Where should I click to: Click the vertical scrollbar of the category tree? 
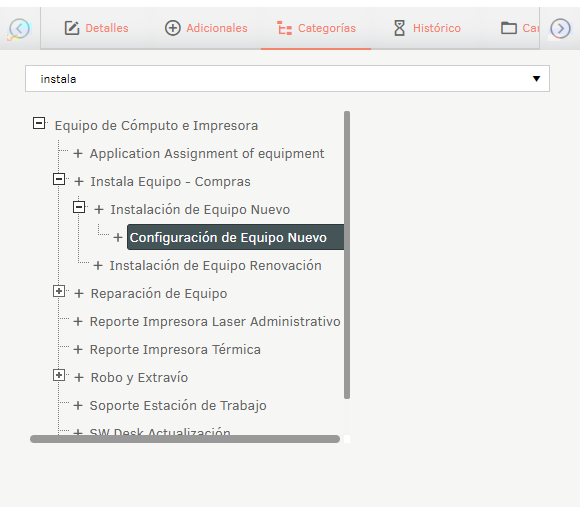[347, 255]
